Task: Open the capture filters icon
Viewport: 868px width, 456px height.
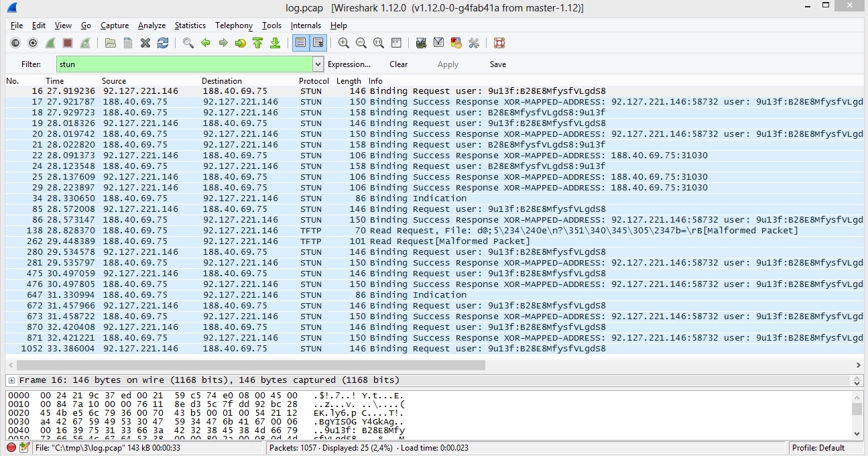Action: [x=421, y=43]
